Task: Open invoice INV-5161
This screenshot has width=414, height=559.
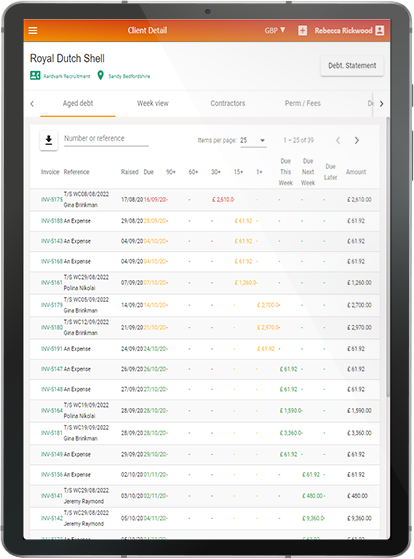Action: click(52, 283)
